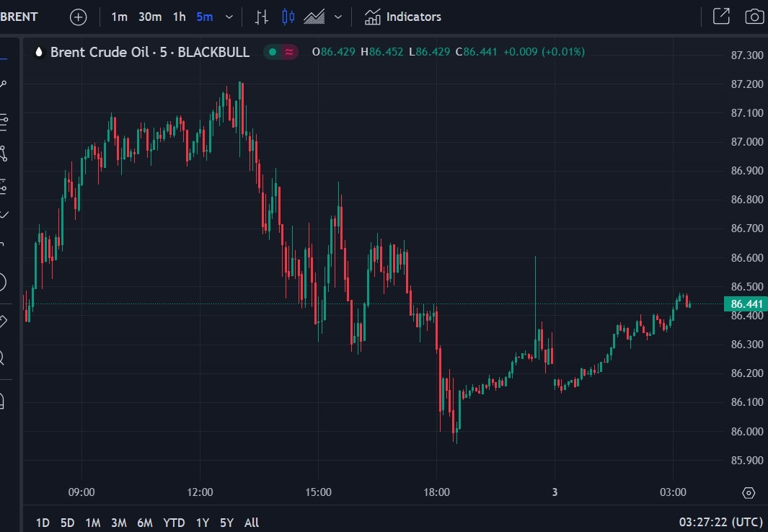
Task: Take a snapshot with camera icon
Action: tap(755, 17)
